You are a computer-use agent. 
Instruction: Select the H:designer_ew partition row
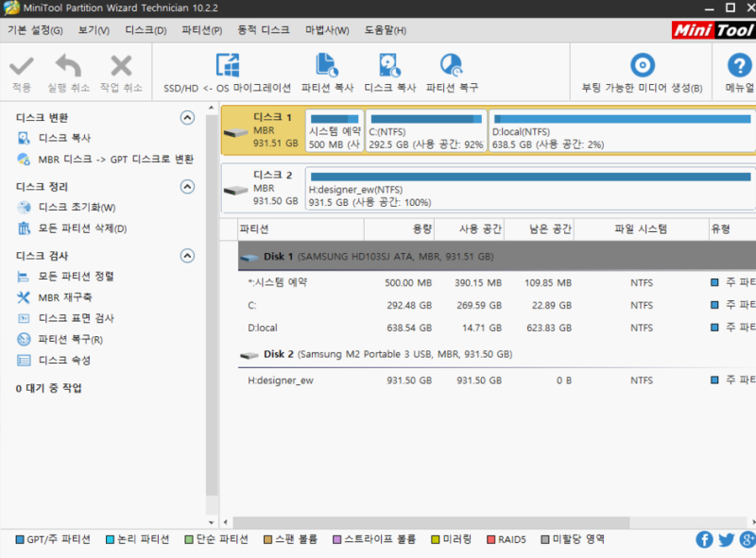(x=497, y=380)
